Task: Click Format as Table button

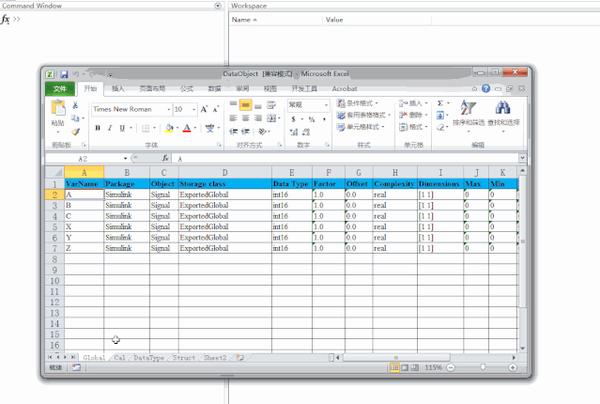Action: tap(364, 115)
